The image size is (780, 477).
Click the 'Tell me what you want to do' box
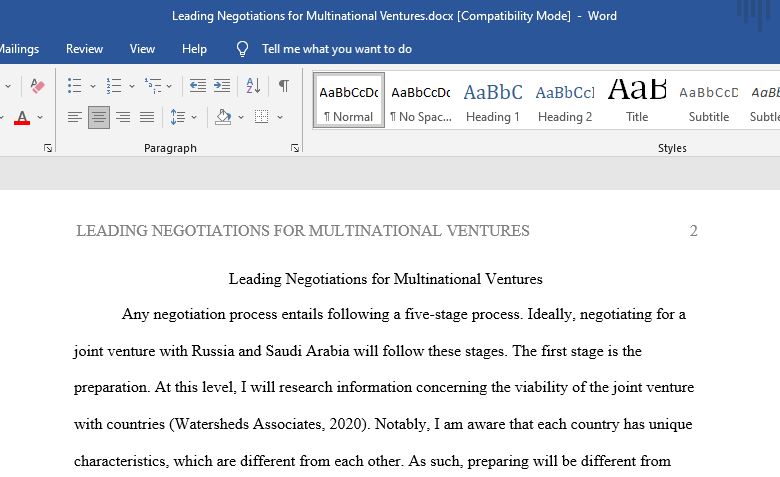click(337, 49)
